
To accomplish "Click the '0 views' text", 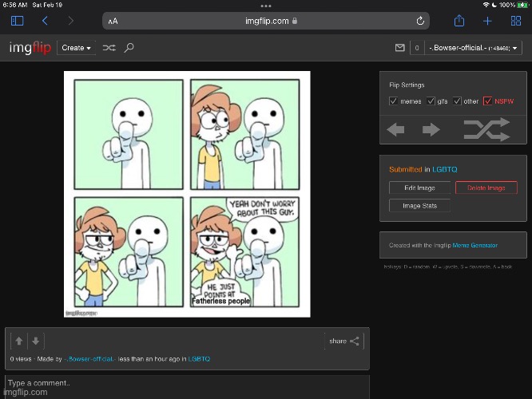I will pyautogui.click(x=21, y=359).
